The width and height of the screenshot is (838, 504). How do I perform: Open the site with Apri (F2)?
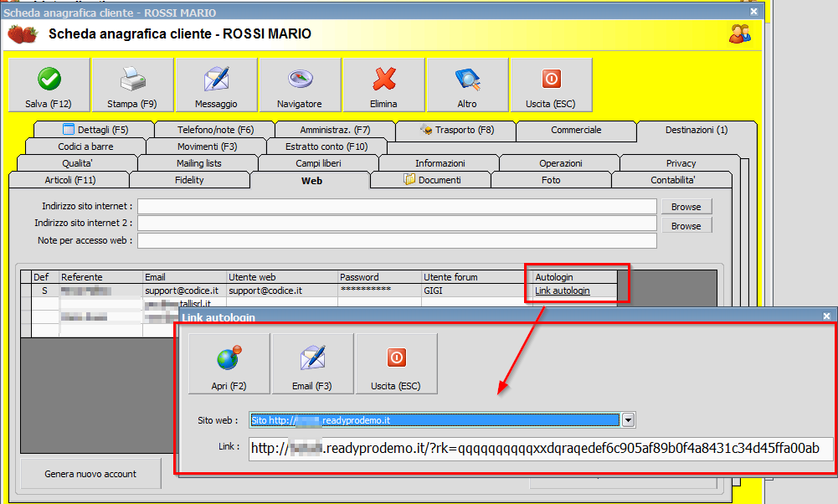coord(229,364)
